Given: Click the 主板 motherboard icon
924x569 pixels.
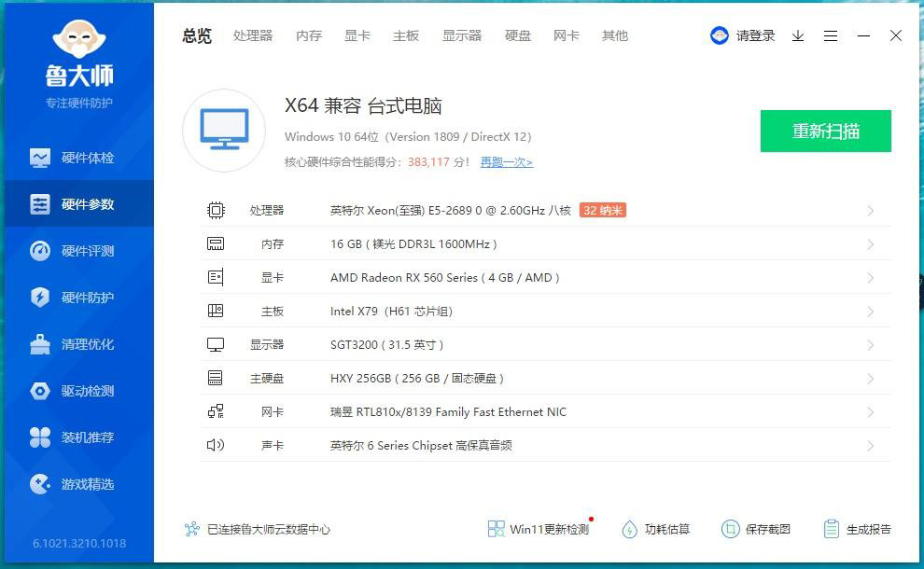Looking at the screenshot, I should point(216,311).
